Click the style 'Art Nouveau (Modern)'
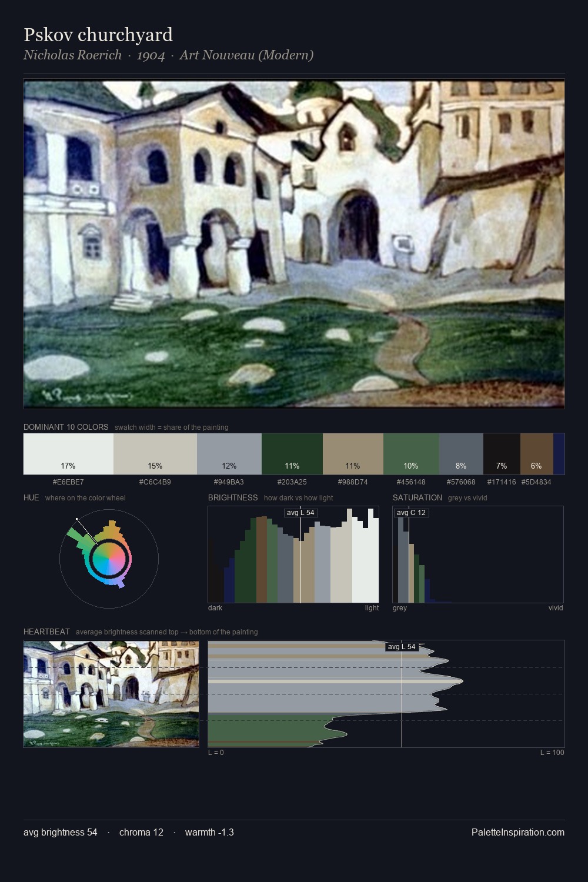Viewport: 588px width, 882px height. click(246, 55)
